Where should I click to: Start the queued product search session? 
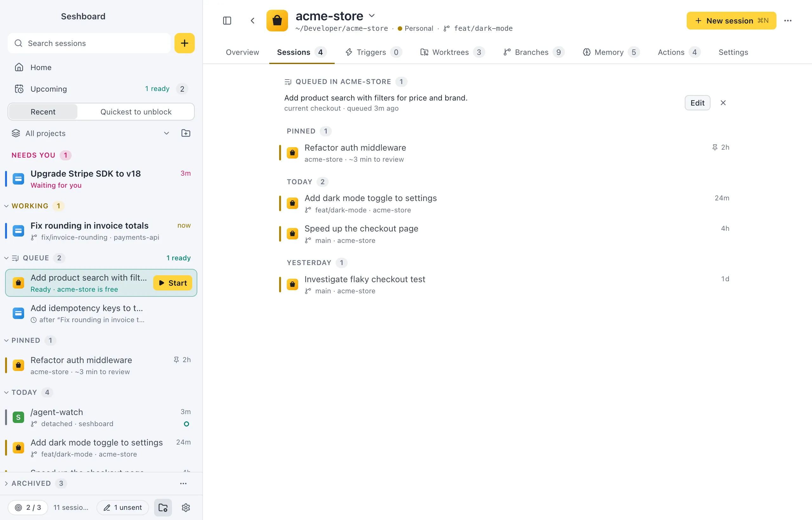173,283
